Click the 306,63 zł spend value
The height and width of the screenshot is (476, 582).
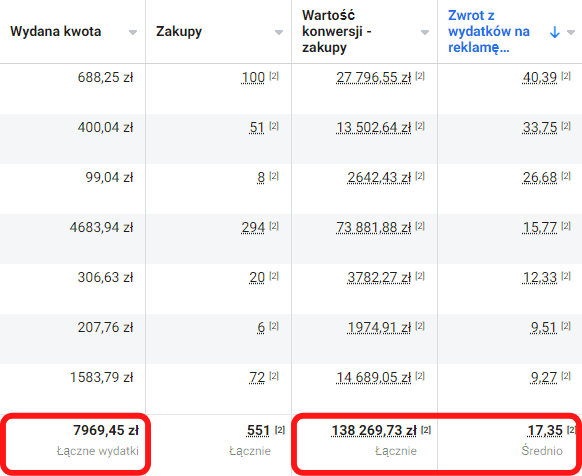point(105,277)
